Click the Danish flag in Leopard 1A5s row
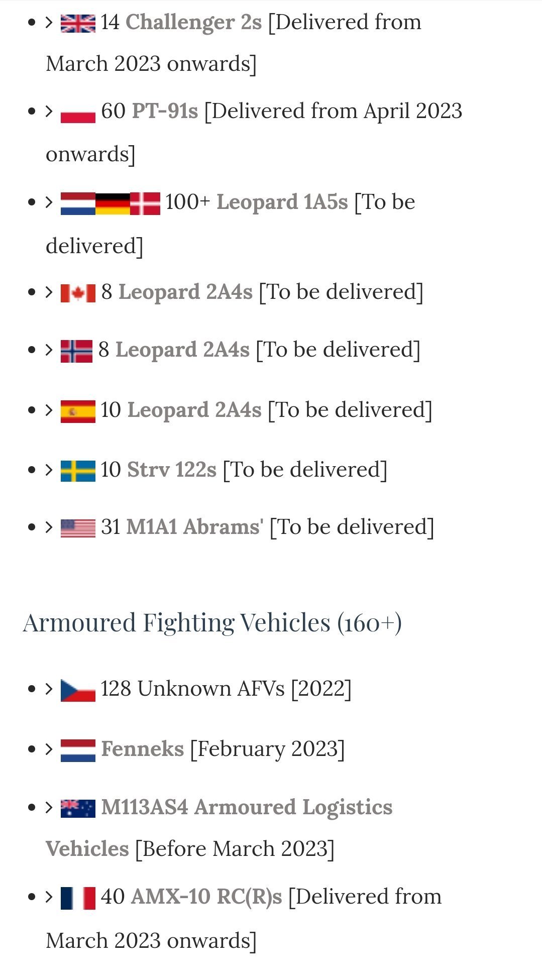Viewport: 542px width, 980px height. pyautogui.click(x=145, y=203)
